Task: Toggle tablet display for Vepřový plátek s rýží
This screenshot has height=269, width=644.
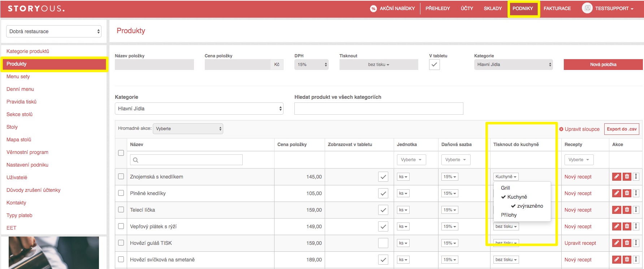Action: click(x=383, y=226)
